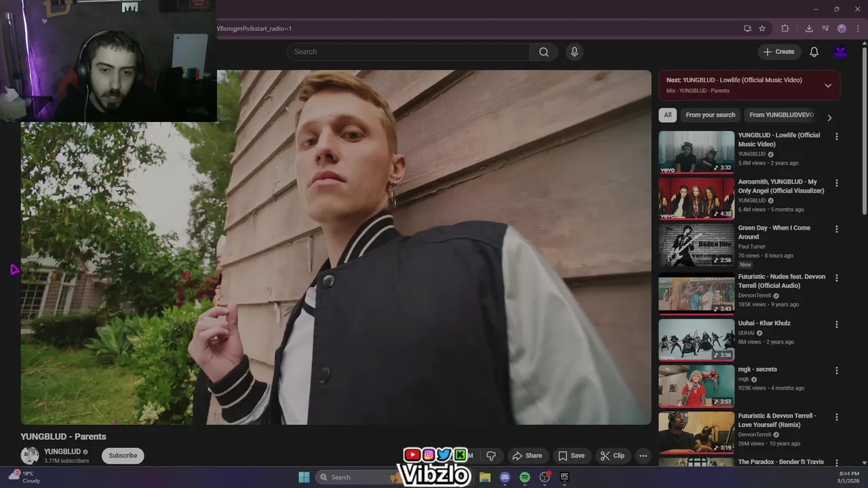Open the Windows Start menu

[x=304, y=477]
